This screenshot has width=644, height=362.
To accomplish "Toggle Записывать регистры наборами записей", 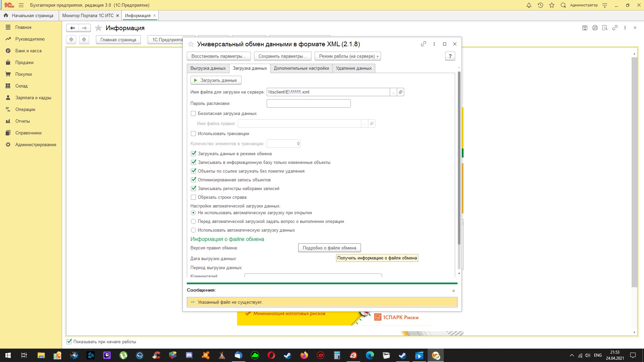I will click(x=193, y=189).
